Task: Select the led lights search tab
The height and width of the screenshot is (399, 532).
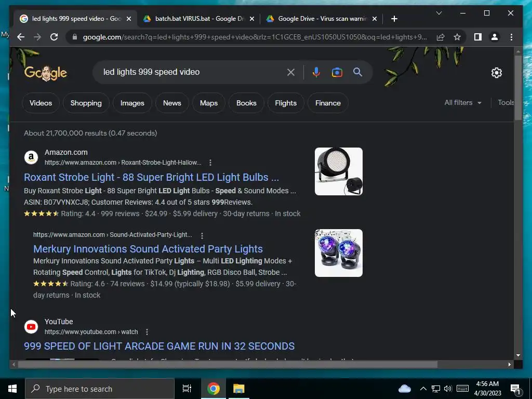Action: (x=76, y=19)
